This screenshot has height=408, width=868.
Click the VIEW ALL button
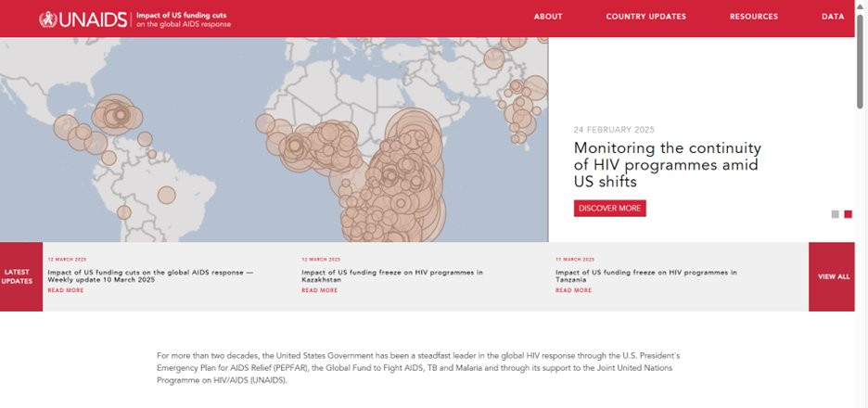[x=834, y=277]
